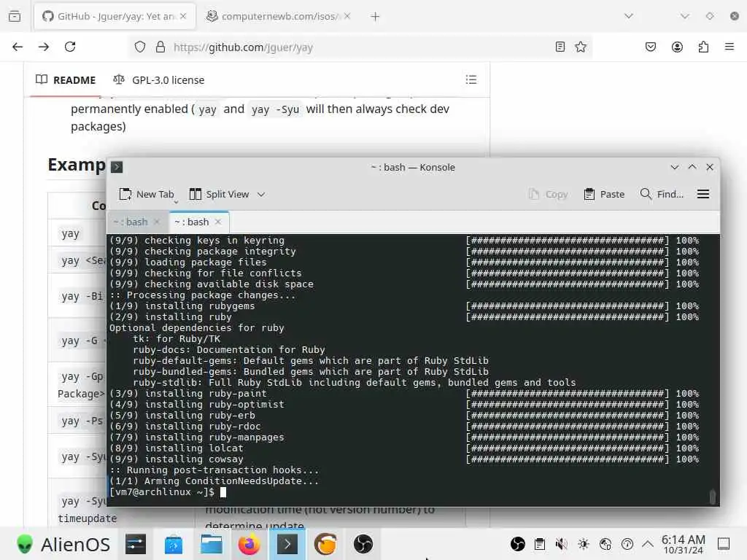Click the muted volume tray icon
Screen dimensions: 747x560
pos(561,544)
